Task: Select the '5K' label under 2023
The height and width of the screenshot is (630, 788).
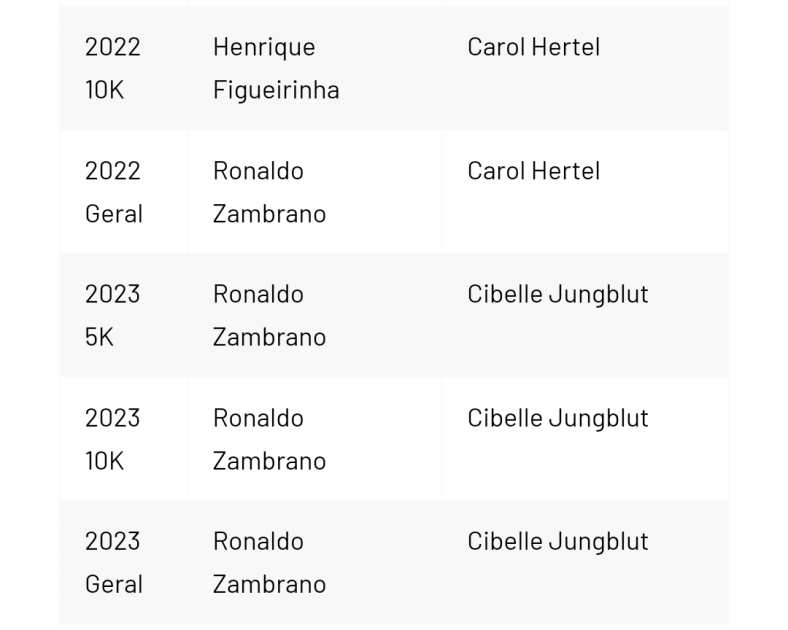Action: [99, 337]
